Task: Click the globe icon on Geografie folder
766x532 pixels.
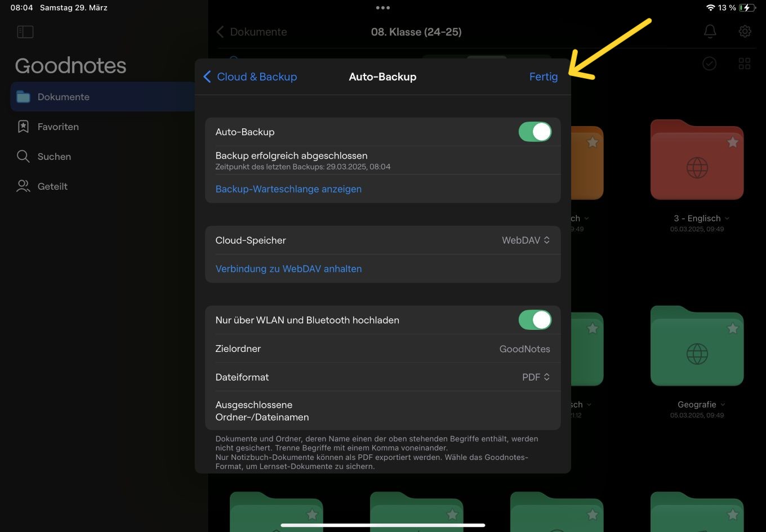Action: (x=697, y=354)
